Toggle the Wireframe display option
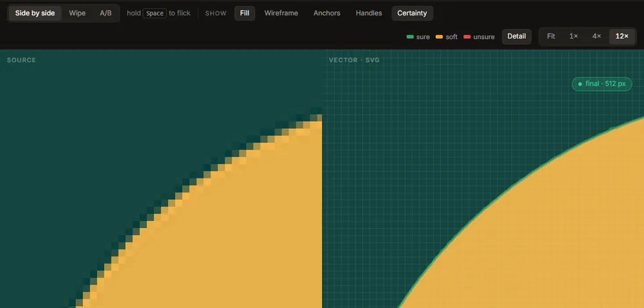Screen dimensions: 644x308 (x=281, y=13)
